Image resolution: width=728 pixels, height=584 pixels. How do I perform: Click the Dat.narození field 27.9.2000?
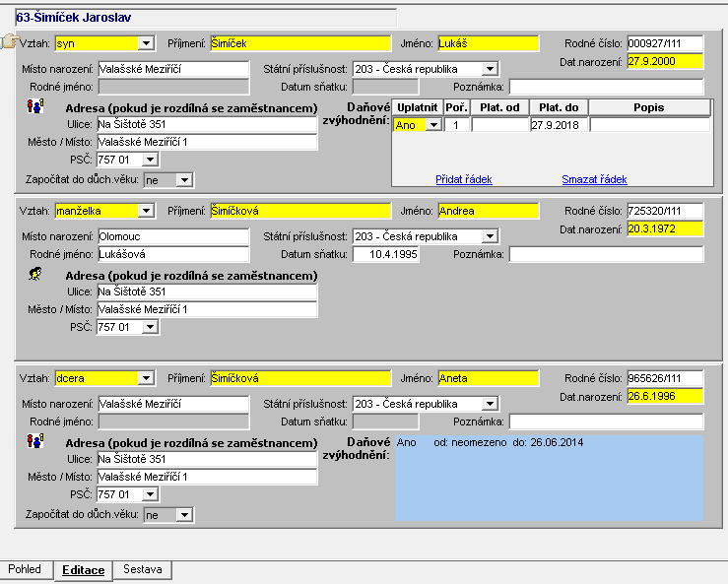pyautogui.click(x=665, y=61)
